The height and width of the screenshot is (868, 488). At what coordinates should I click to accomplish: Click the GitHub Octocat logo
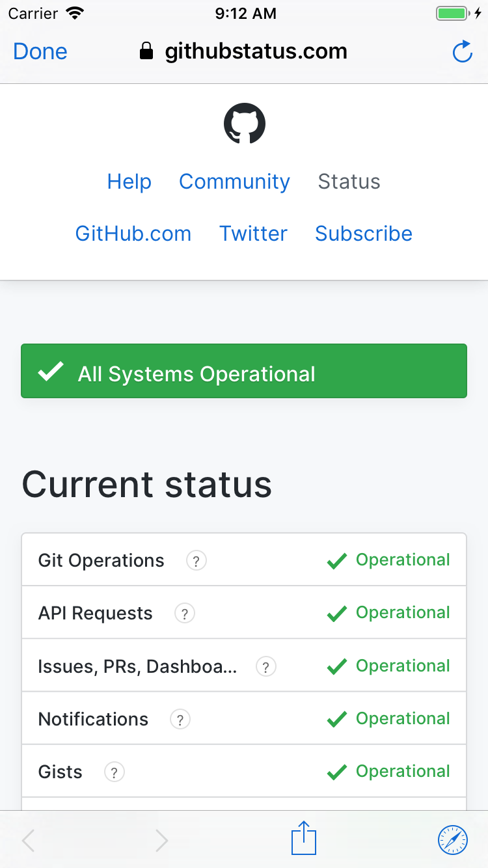(x=245, y=125)
